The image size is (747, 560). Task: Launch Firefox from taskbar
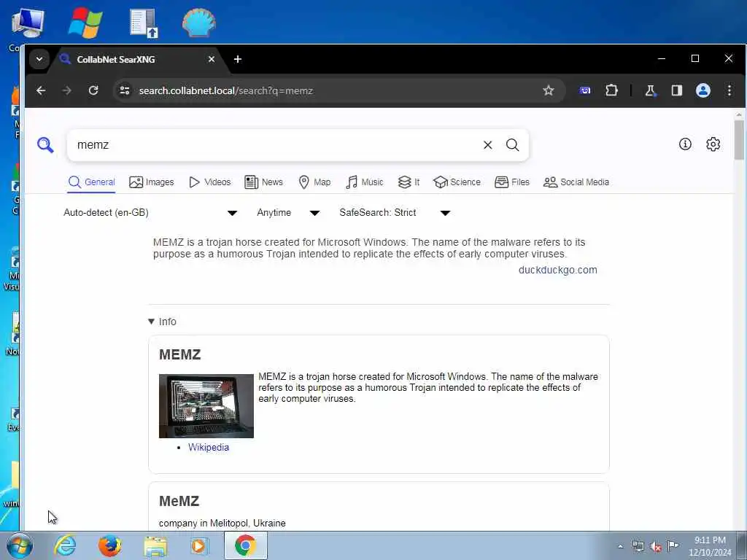click(110, 545)
